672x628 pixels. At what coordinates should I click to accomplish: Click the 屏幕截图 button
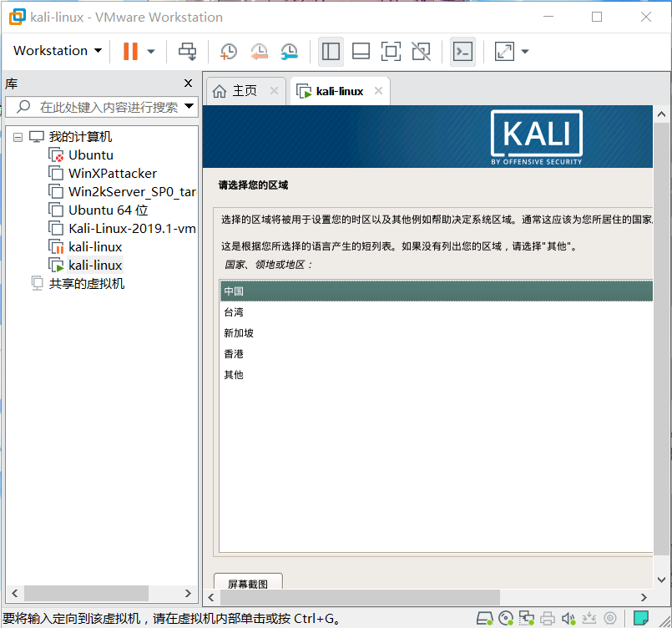click(248, 582)
